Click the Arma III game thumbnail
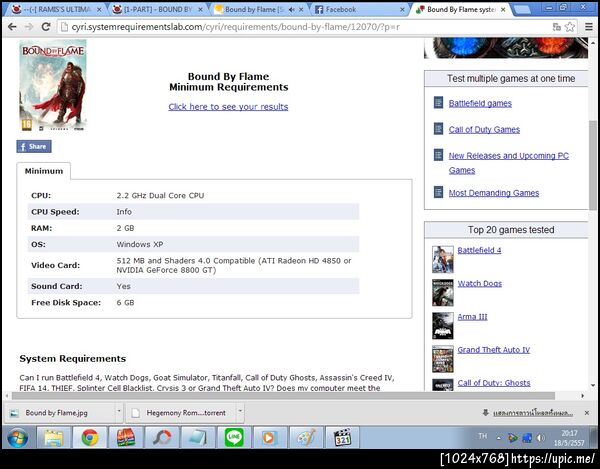The height and width of the screenshot is (469, 600). pyautogui.click(x=443, y=326)
